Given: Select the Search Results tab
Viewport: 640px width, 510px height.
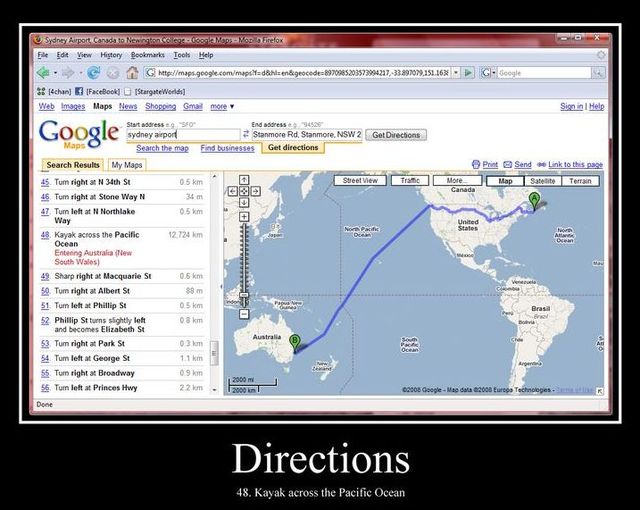Looking at the screenshot, I should tap(73, 165).
